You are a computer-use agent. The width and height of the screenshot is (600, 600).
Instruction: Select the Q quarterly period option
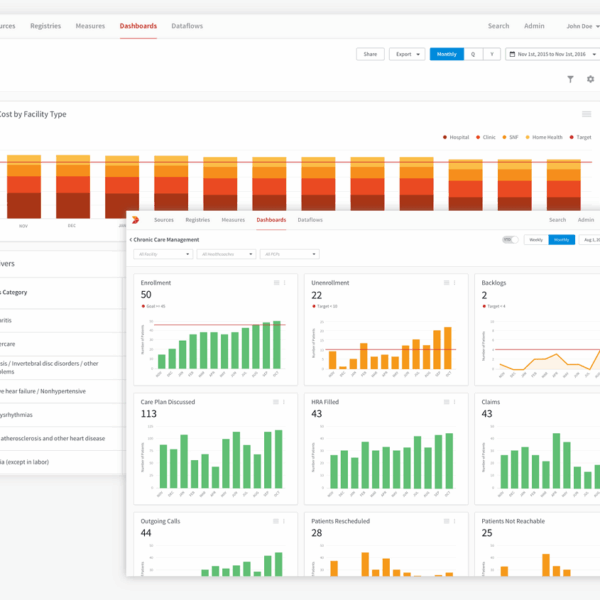(x=473, y=54)
